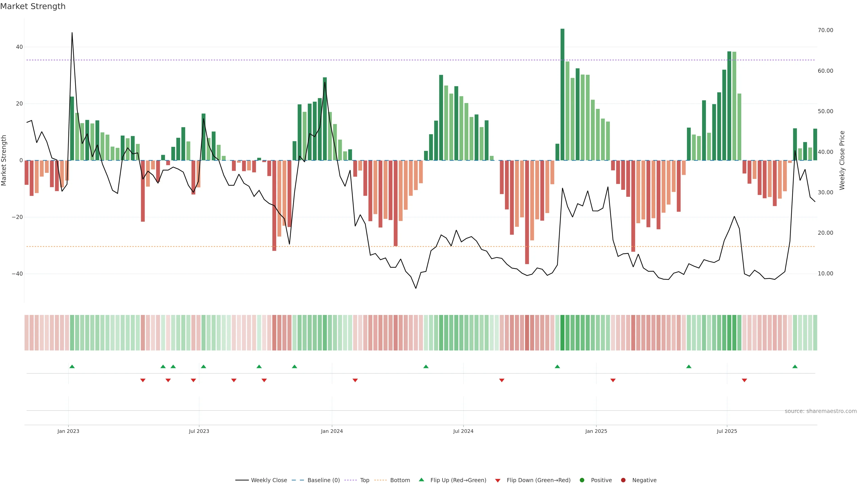Viewport: 868px width, 488px height.
Task: Click the tallest green bar near late 2024
Action: coord(562,94)
